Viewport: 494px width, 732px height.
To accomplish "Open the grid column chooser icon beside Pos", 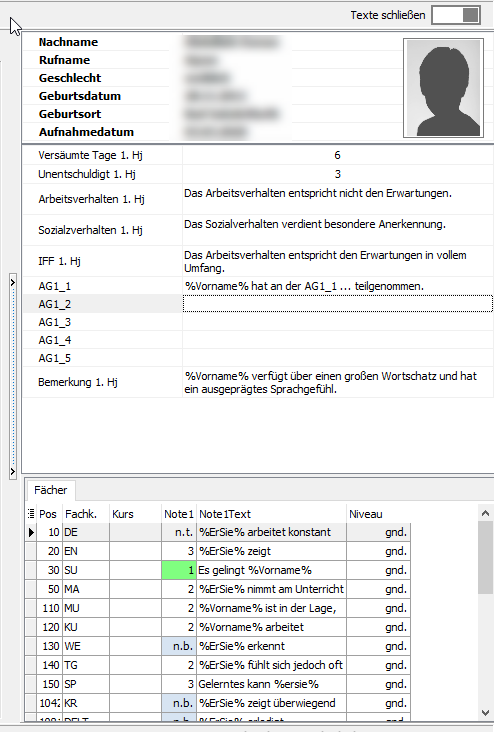I will coord(31,514).
